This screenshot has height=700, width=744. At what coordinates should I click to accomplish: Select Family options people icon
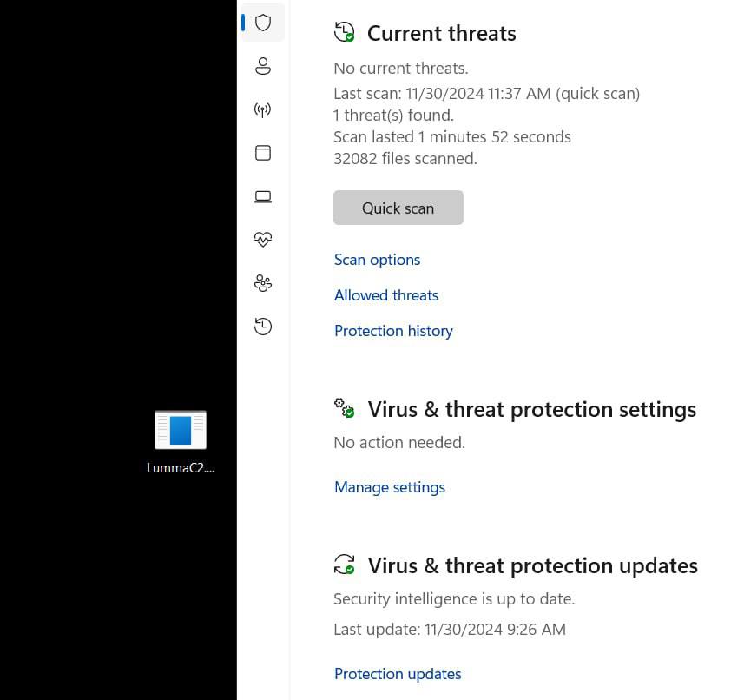(x=263, y=283)
